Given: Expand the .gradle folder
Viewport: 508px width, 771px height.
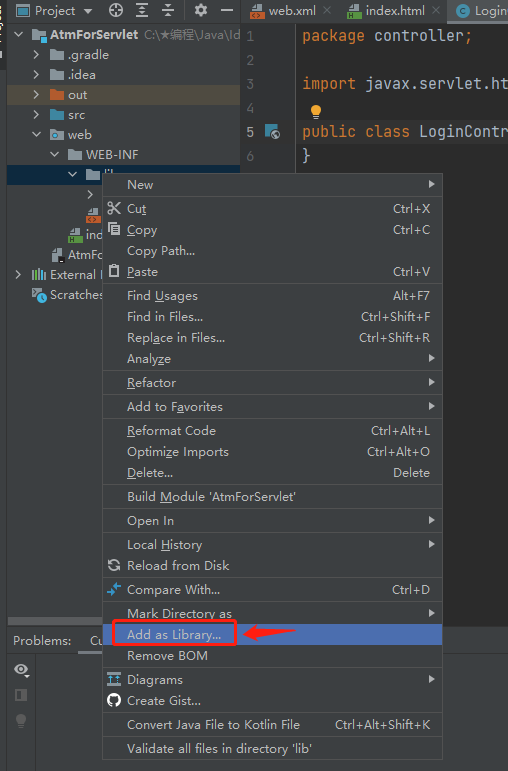Looking at the screenshot, I should click(36, 55).
